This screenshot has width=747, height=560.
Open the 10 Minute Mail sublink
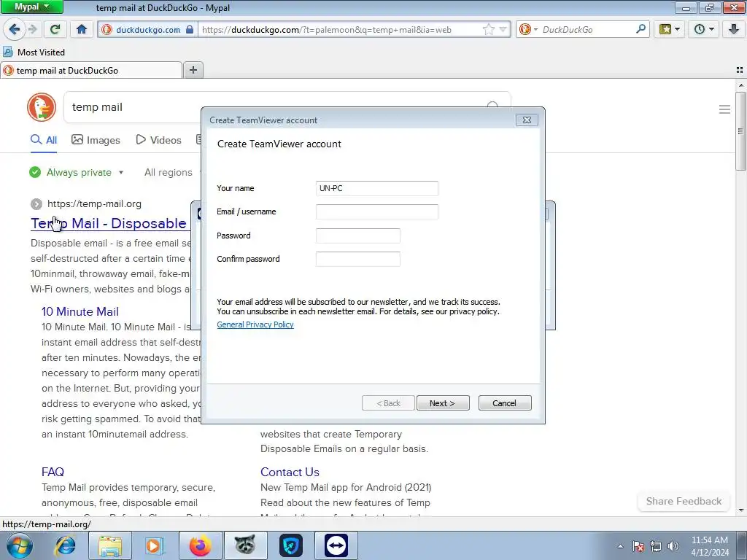pyautogui.click(x=80, y=311)
